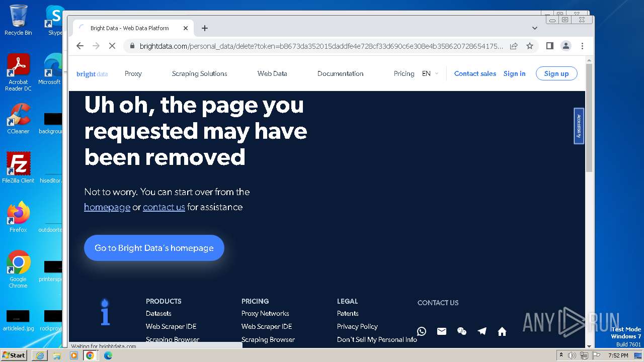Open the Patents legal link
The image size is (644, 362).
pyautogui.click(x=348, y=313)
